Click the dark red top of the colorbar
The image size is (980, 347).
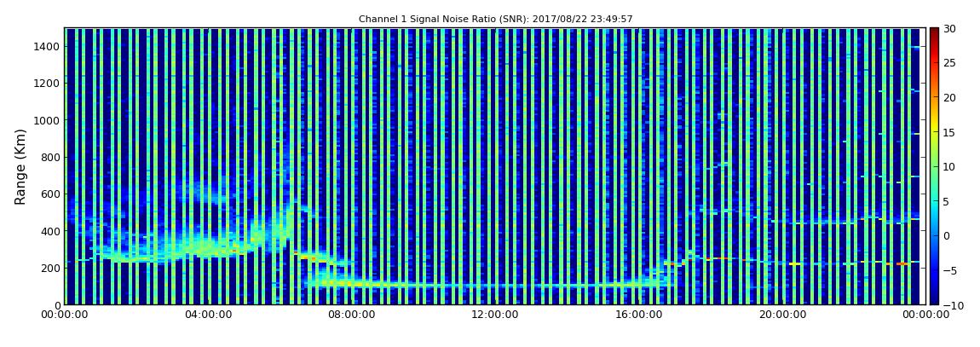click(934, 34)
